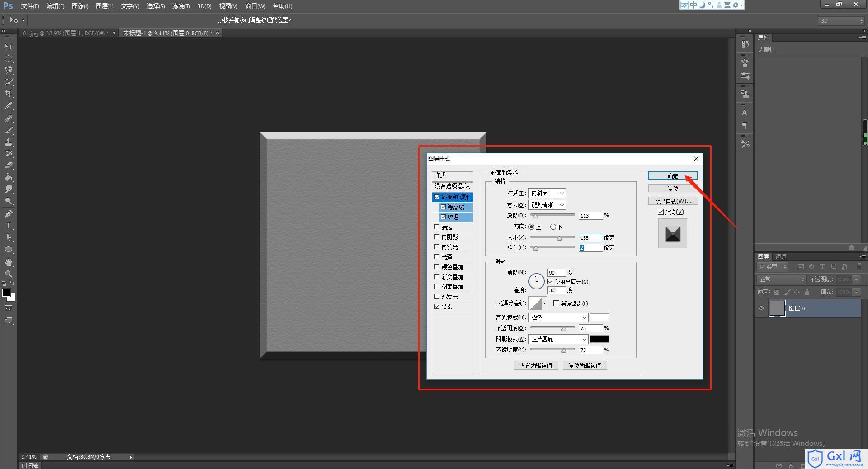Image resolution: width=868 pixels, height=469 pixels.
Task: Click the 深度 slider handle
Action: click(535, 216)
